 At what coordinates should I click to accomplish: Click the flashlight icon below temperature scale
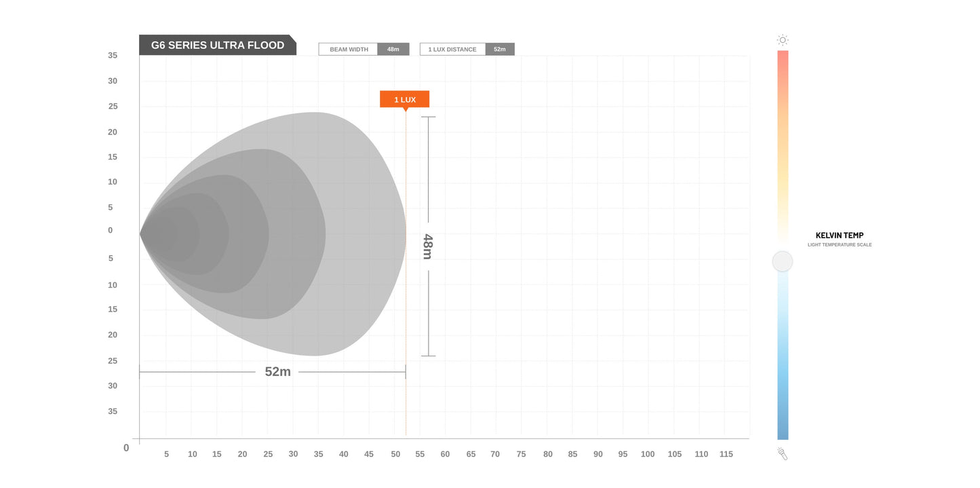point(783,453)
